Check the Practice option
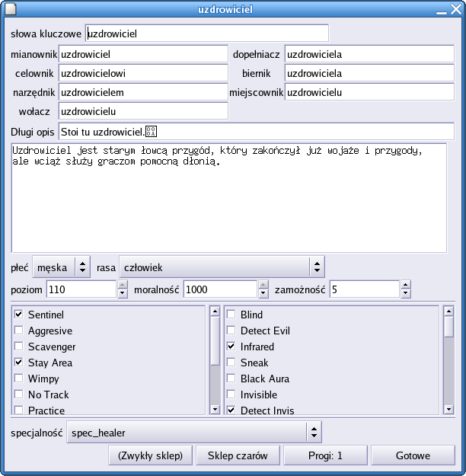 click(18, 411)
